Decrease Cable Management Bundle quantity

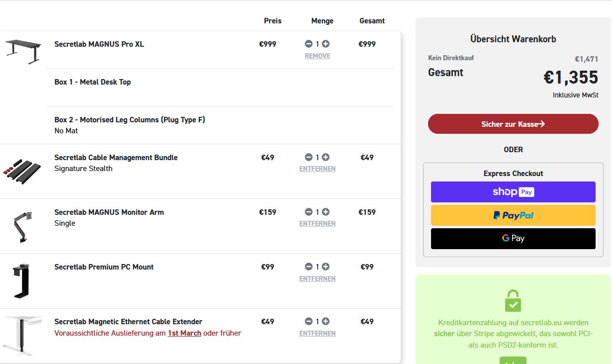click(x=309, y=157)
